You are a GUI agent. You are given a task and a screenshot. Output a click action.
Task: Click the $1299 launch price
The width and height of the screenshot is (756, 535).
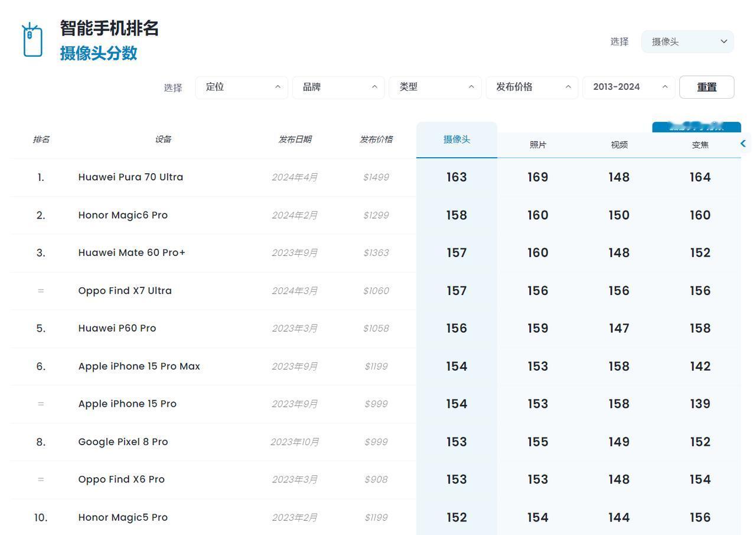[x=376, y=215]
